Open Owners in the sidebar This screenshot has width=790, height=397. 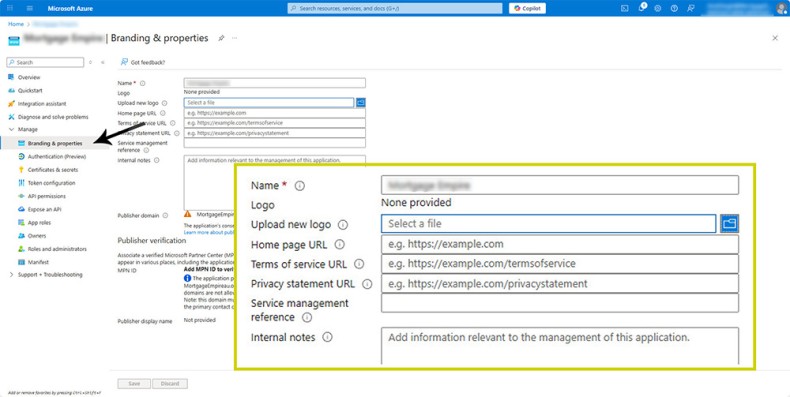37,236
